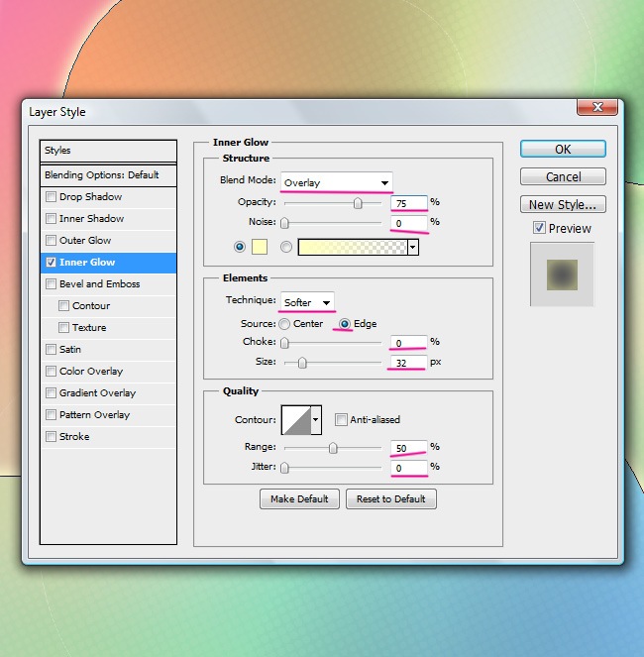
Task: Select Center as the glow source
Action: click(x=284, y=324)
